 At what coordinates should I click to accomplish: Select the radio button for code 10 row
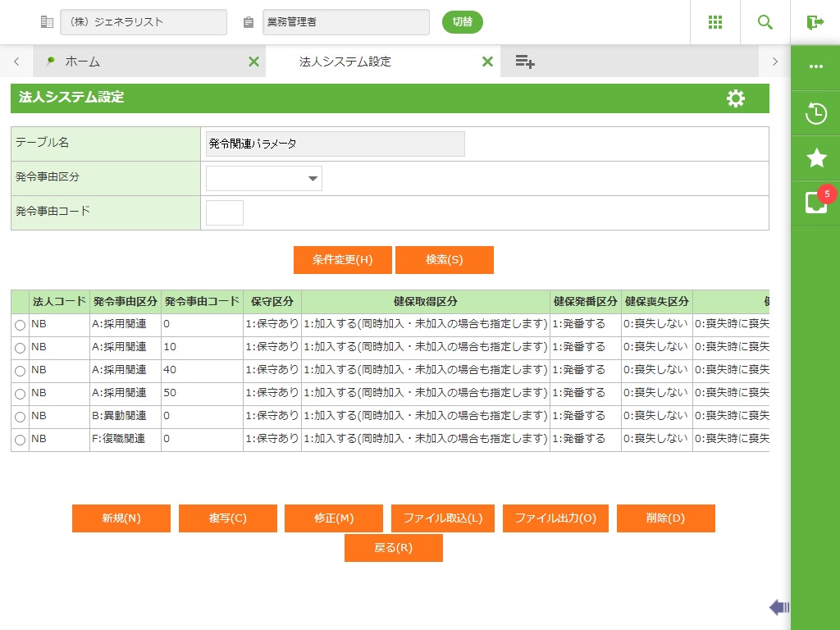pyautogui.click(x=20, y=349)
